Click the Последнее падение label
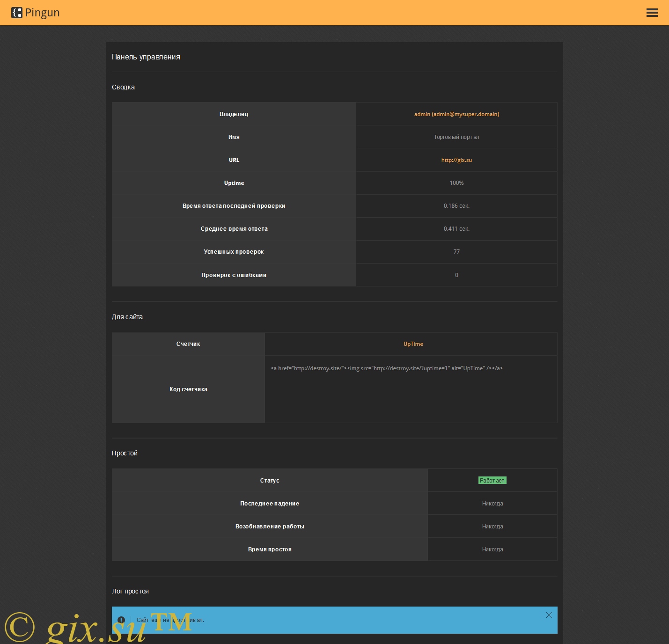This screenshot has width=669, height=644. [x=270, y=504]
